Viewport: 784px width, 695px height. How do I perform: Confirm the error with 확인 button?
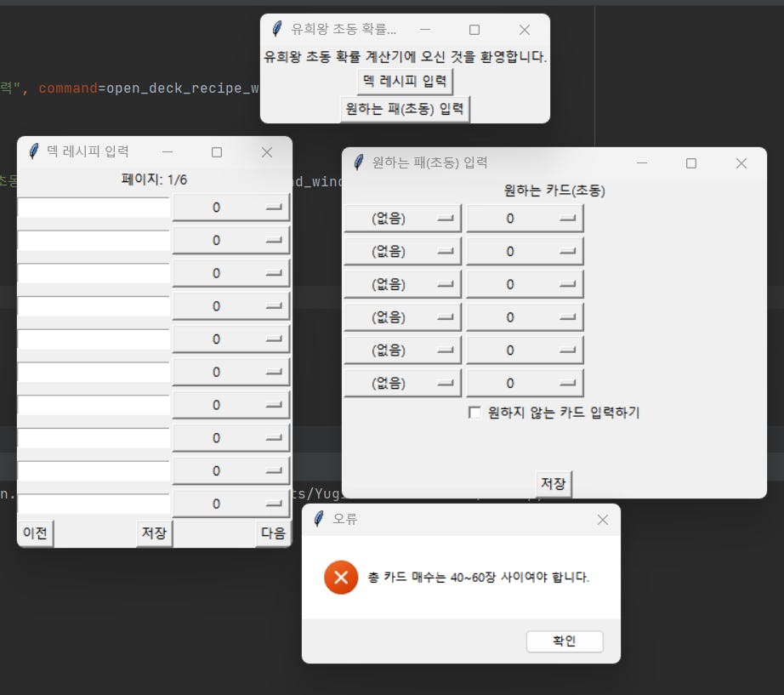pos(565,641)
